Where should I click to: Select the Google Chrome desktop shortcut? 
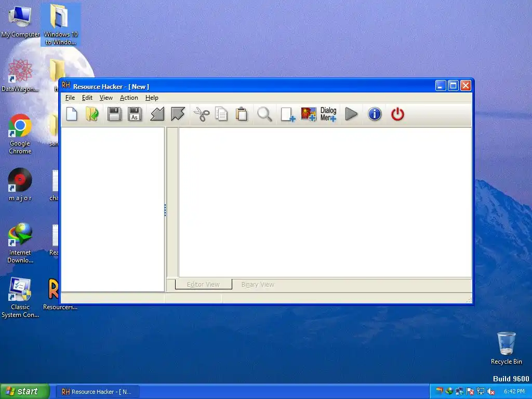click(x=20, y=134)
